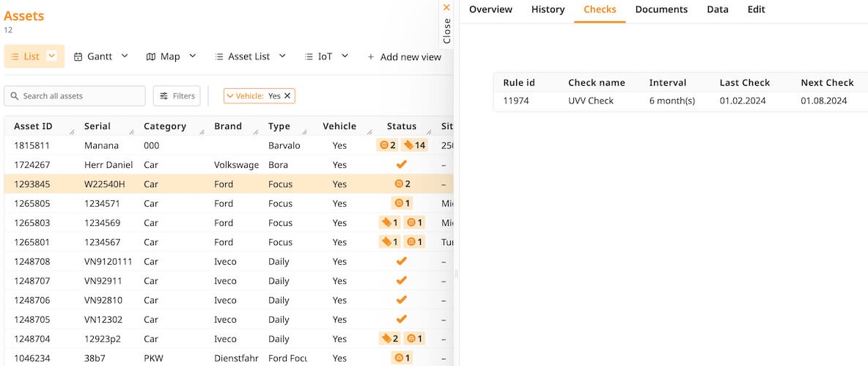Image resolution: width=868 pixels, height=366 pixels.
Task: Click brand Dienstfahr in row 1046234
Action: (235, 358)
